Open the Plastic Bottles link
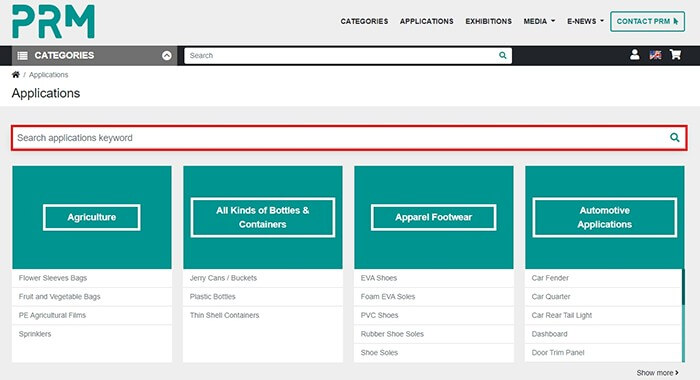 (x=212, y=296)
